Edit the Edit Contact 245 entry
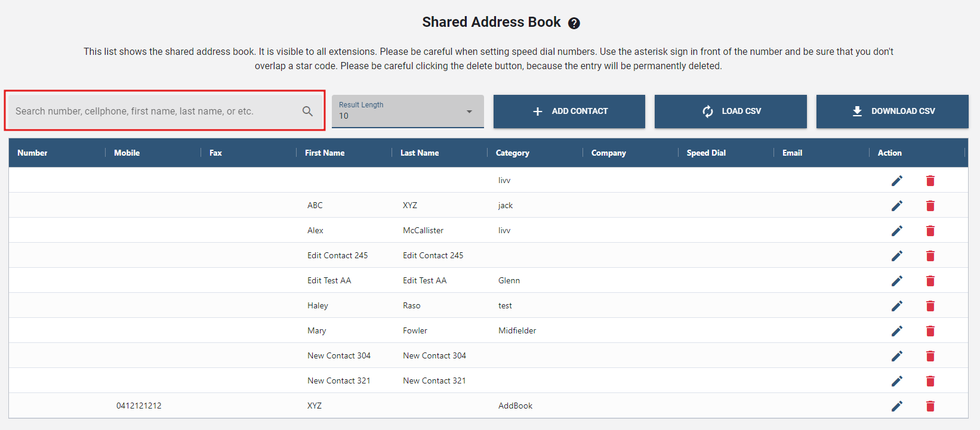 pos(896,256)
